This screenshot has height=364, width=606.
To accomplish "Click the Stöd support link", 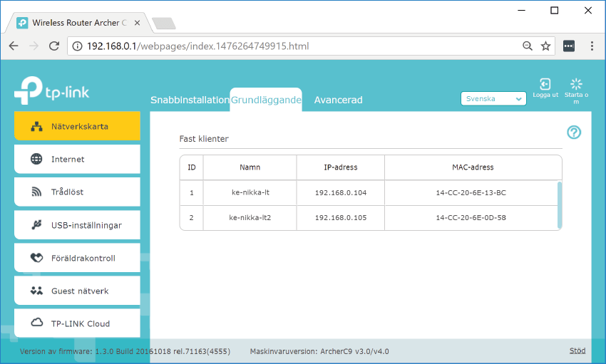I will [x=577, y=351].
